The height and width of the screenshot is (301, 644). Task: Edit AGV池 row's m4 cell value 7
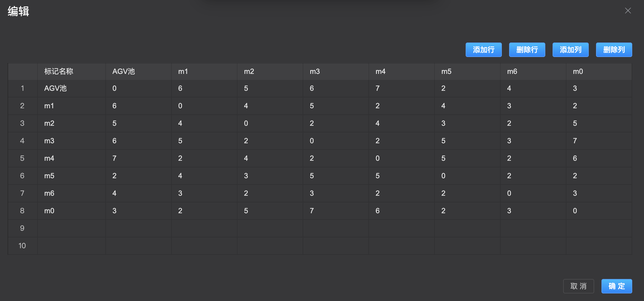click(401, 88)
